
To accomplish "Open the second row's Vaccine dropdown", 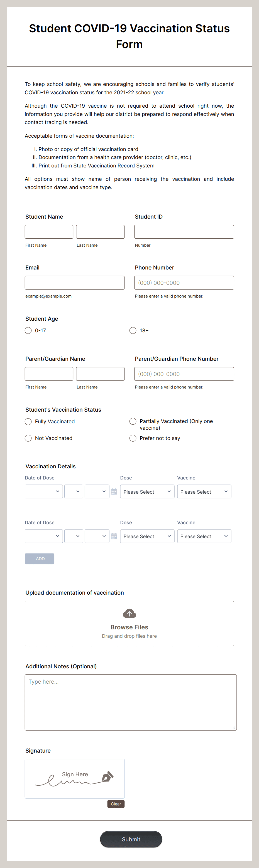I will pyautogui.click(x=204, y=536).
